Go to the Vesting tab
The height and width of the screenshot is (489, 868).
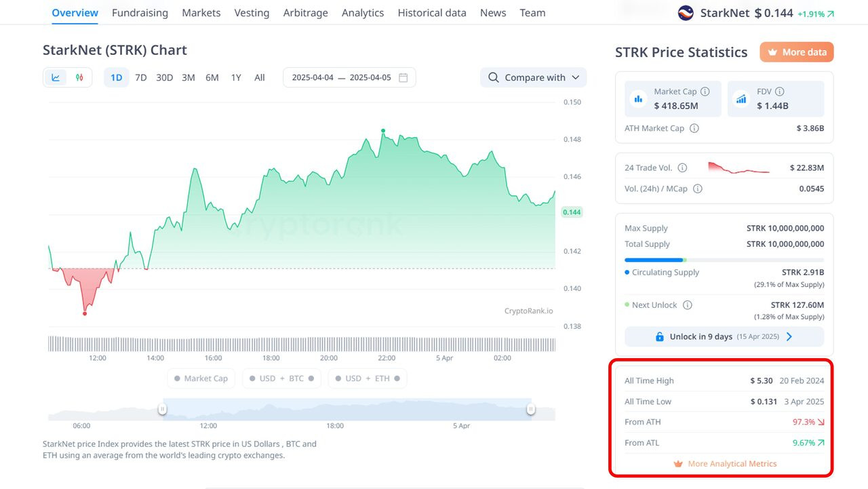pyautogui.click(x=252, y=13)
